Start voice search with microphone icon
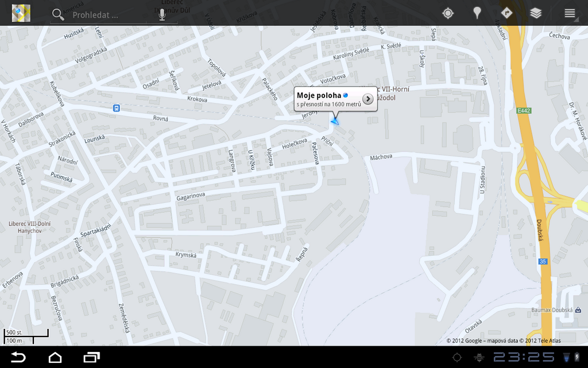Image resolution: width=588 pixels, height=368 pixels. pos(162,14)
